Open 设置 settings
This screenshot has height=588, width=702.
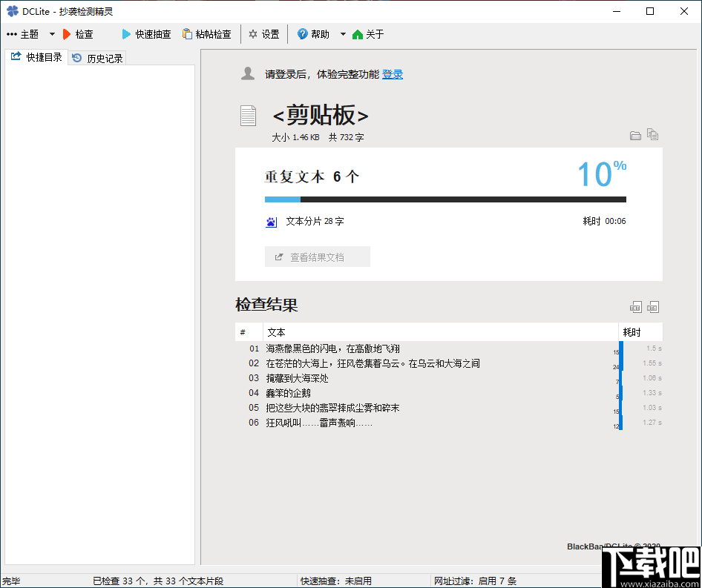pos(263,33)
